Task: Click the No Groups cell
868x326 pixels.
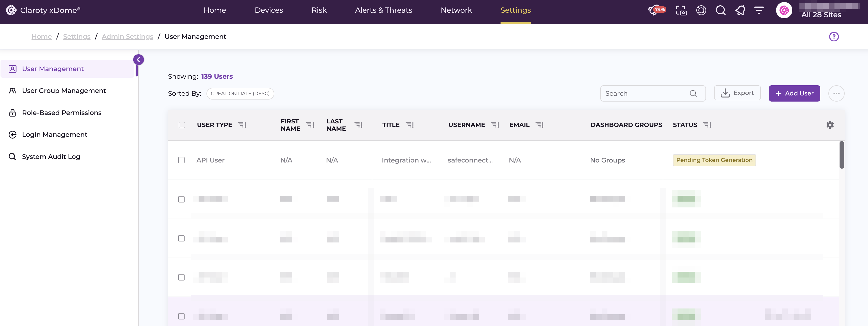Action: point(607,160)
